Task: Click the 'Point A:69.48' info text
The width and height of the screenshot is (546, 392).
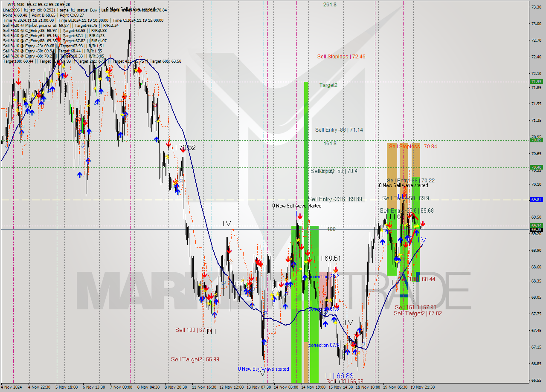Action: (x=15, y=15)
